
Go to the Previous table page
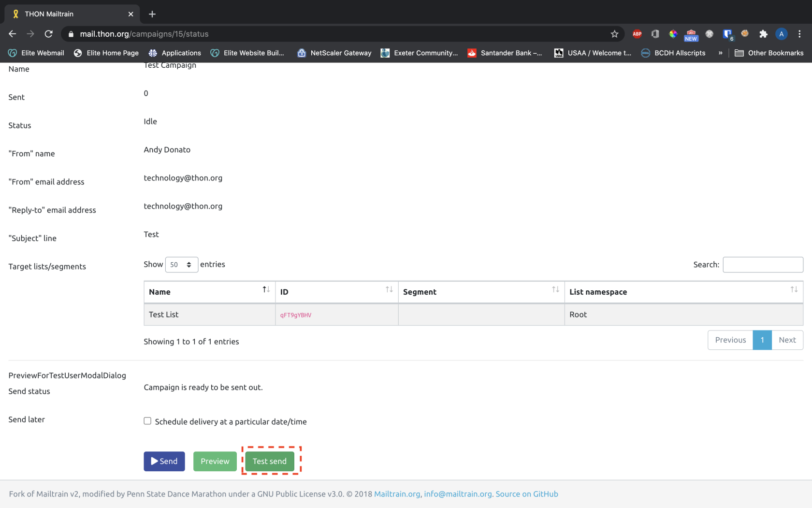[730, 340]
